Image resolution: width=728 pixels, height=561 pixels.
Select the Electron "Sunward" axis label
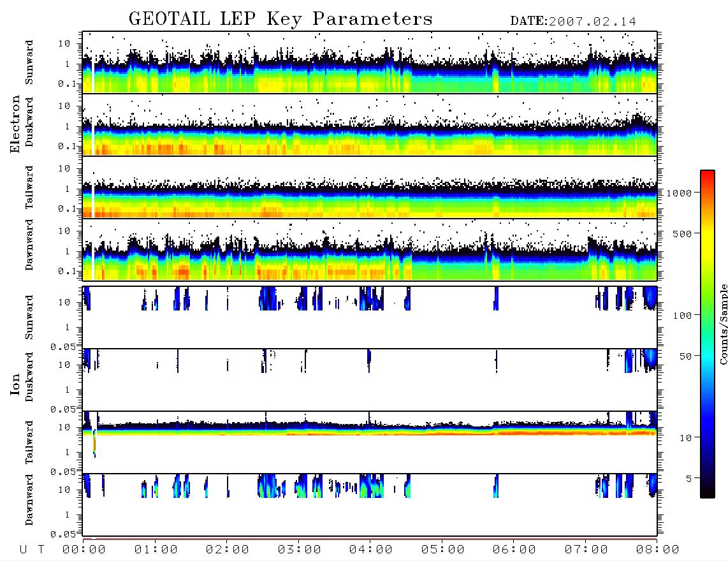(x=29, y=62)
